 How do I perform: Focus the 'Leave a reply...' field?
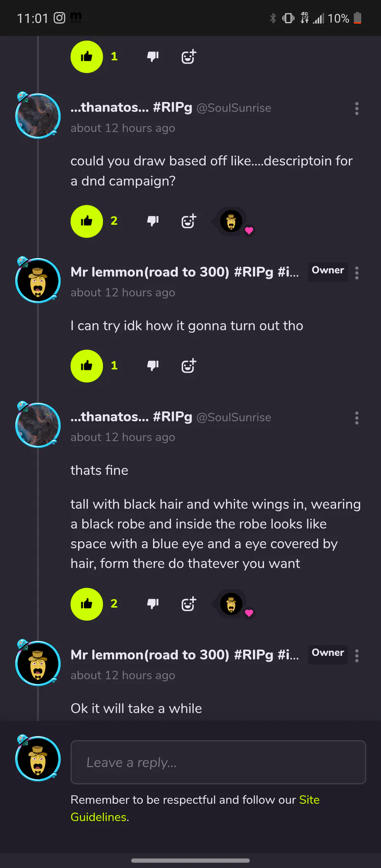point(218,762)
